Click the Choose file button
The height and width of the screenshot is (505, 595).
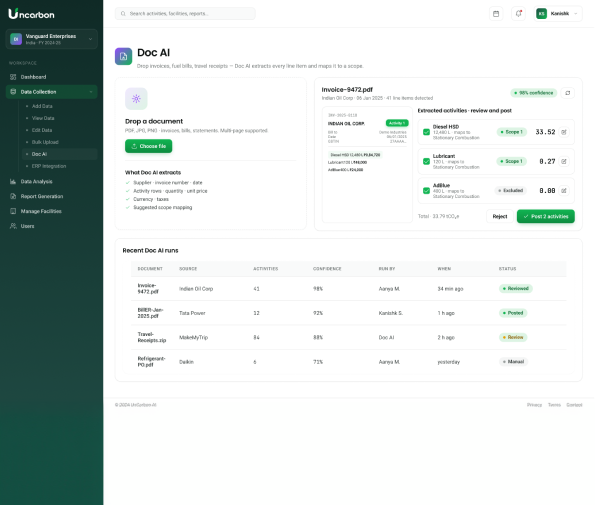point(148,146)
